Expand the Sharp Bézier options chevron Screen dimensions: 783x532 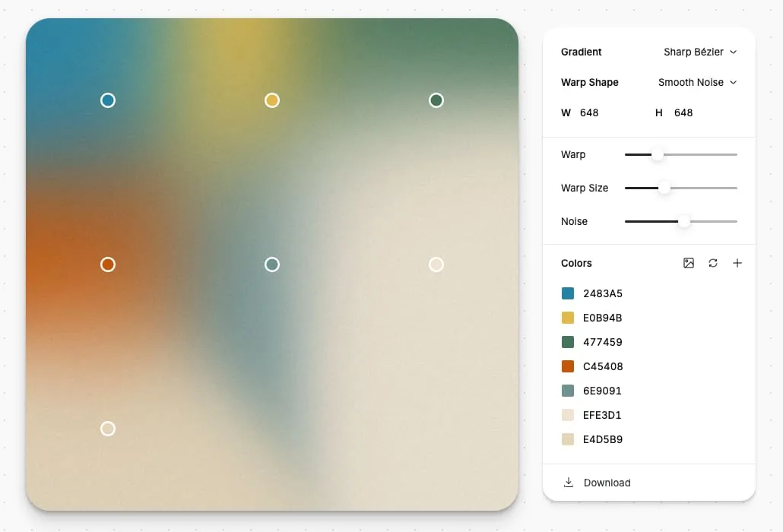click(733, 52)
